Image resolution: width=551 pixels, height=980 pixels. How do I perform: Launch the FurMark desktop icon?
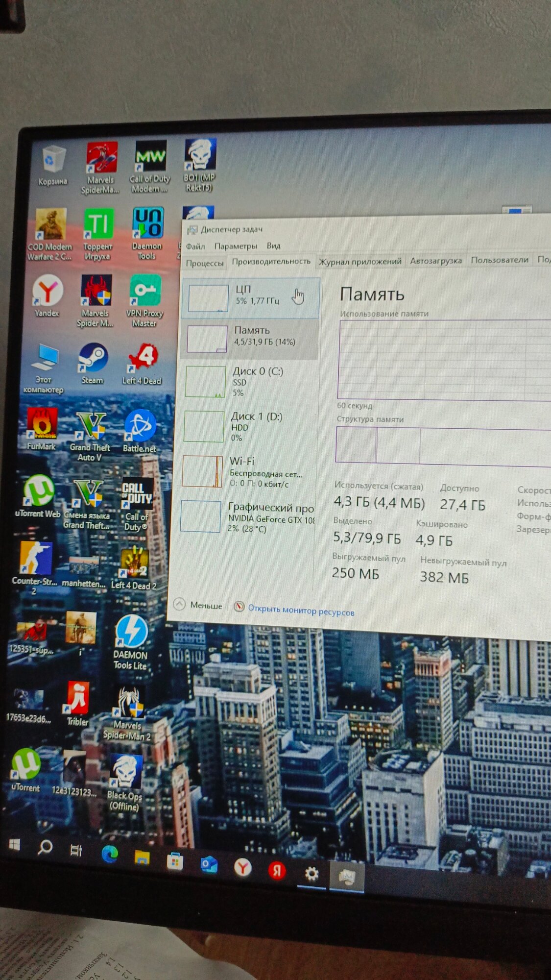point(42,429)
